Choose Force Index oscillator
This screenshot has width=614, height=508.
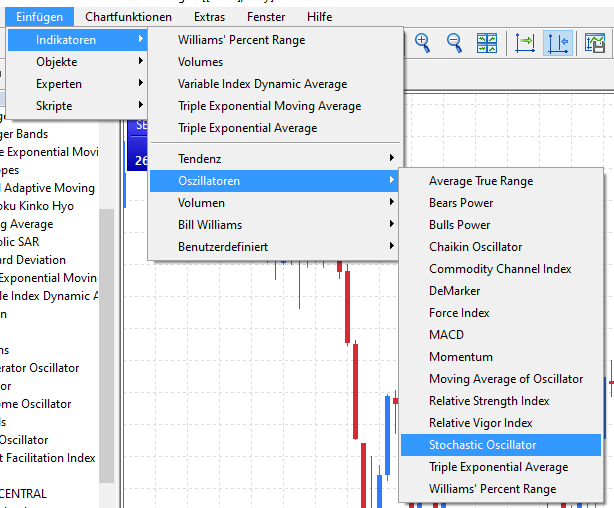[x=501, y=313]
